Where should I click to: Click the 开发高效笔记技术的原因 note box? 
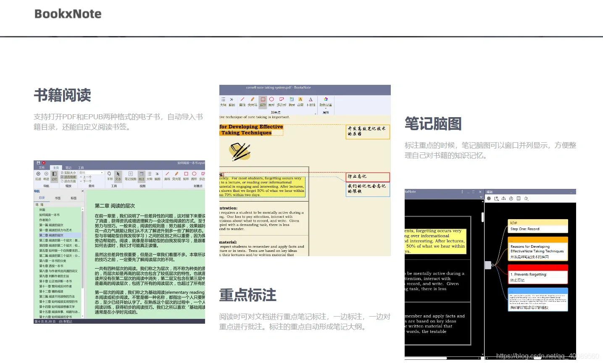click(x=368, y=131)
